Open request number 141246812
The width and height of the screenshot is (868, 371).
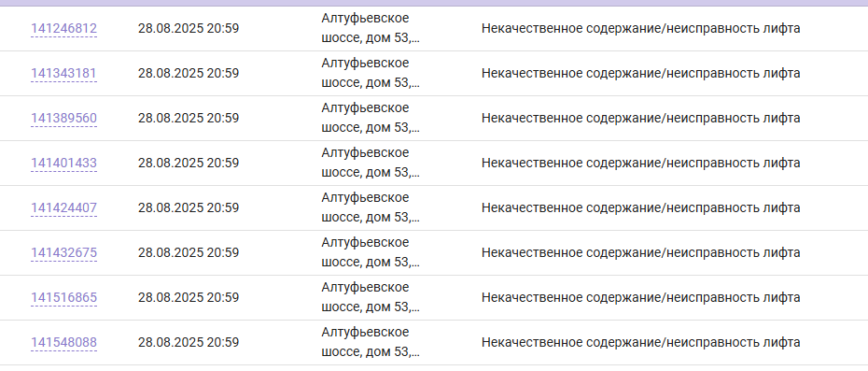coord(63,28)
